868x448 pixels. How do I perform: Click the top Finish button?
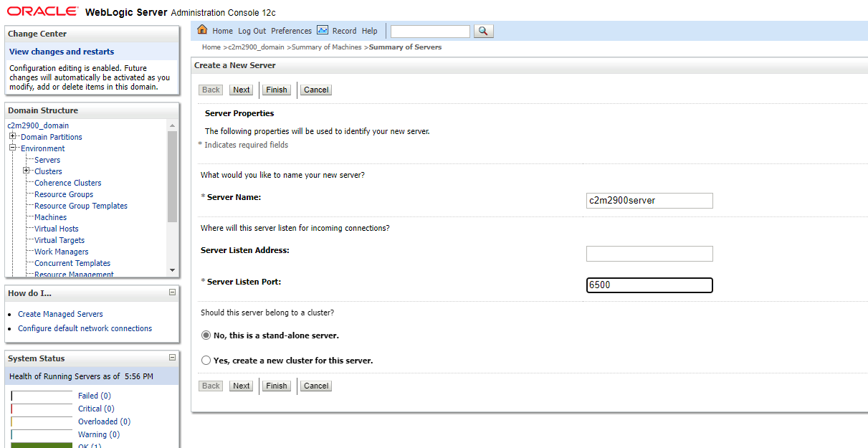pyautogui.click(x=277, y=90)
